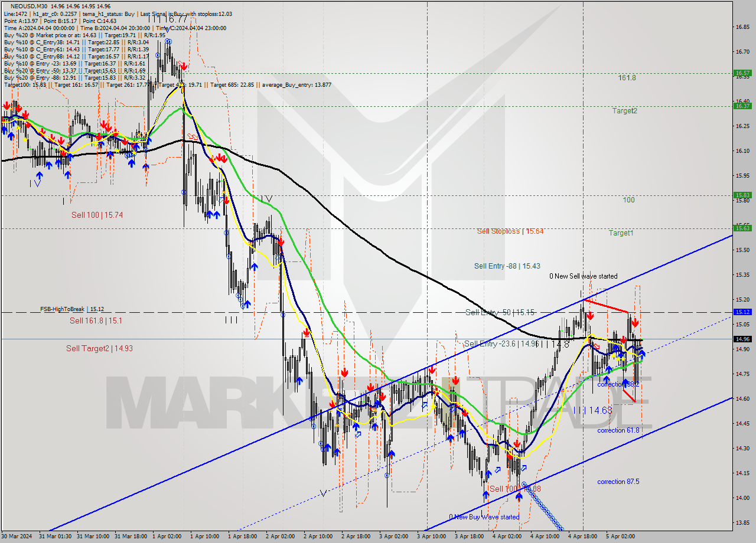Screen dimensions: 756x543
Task: Click the 14.60 price axis tick
Action: point(742,398)
